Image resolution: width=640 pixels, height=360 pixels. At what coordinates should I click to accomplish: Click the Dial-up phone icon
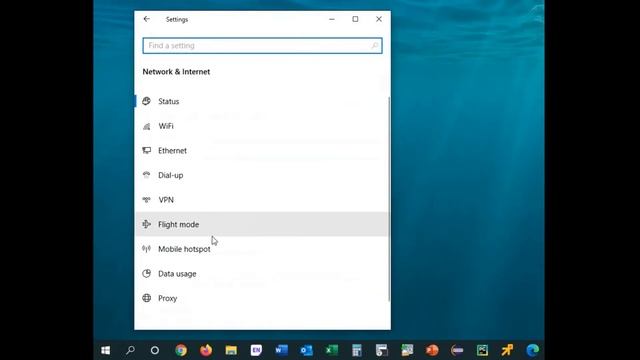point(147,175)
